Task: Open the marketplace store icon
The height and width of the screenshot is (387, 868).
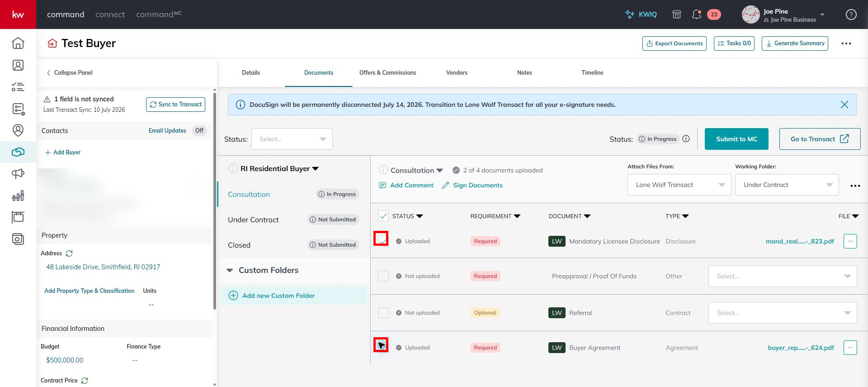Action: (x=677, y=14)
